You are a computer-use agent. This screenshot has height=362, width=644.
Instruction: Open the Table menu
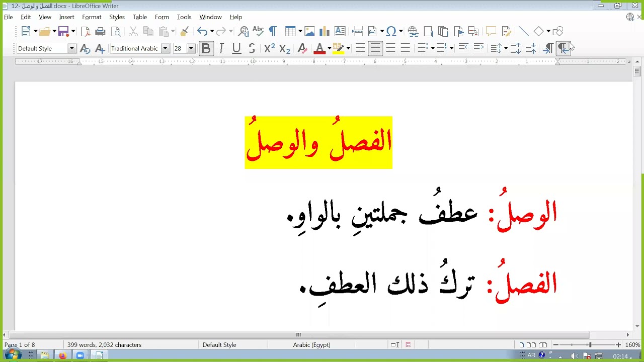(140, 17)
